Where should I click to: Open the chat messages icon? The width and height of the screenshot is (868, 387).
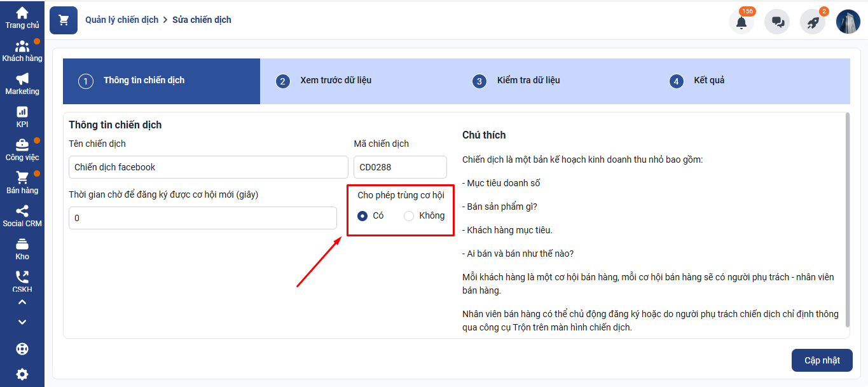pos(777,22)
